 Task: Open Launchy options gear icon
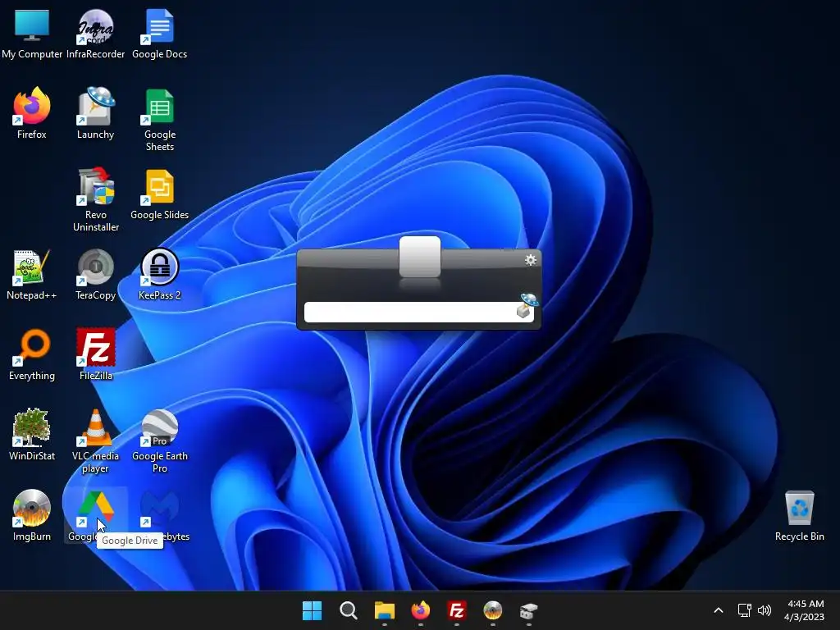pos(531,260)
